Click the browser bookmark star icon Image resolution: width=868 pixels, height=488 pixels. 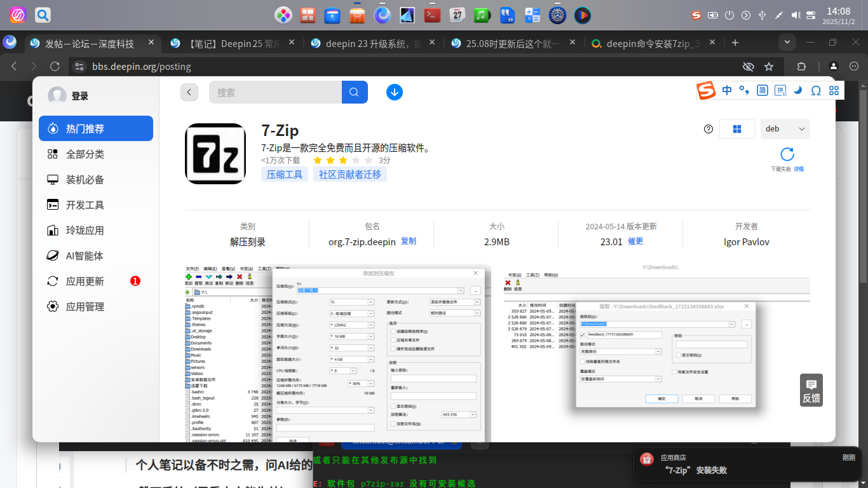pyautogui.click(x=769, y=67)
